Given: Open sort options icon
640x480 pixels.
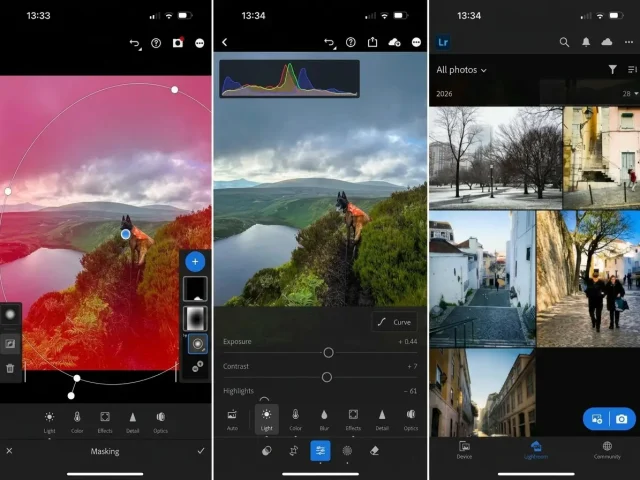Looking at the screenshot, I should click(x=632, y=70).
